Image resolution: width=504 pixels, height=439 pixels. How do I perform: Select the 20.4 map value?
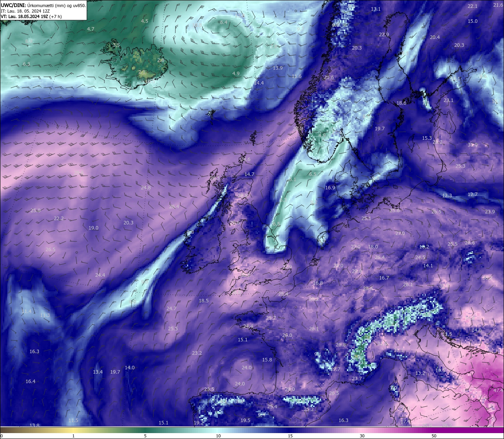point(435,37)
